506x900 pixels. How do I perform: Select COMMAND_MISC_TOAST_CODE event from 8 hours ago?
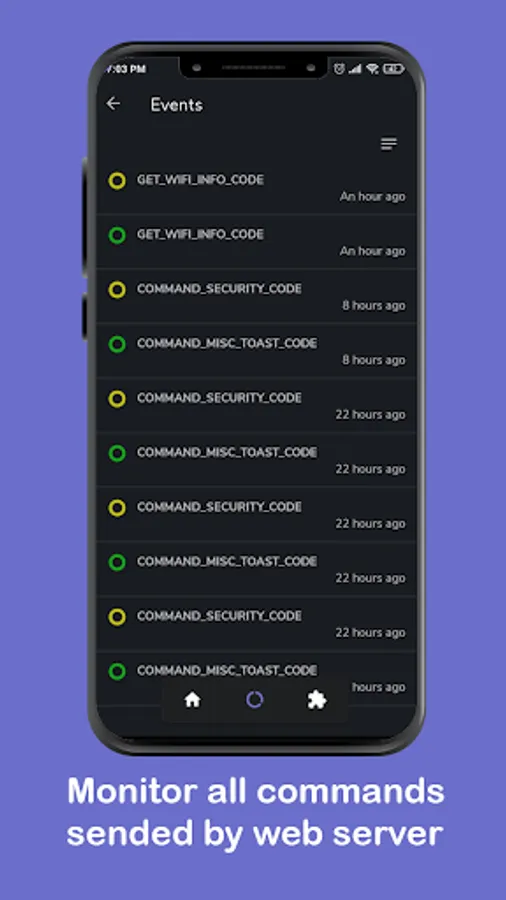[x=256, y=351]
